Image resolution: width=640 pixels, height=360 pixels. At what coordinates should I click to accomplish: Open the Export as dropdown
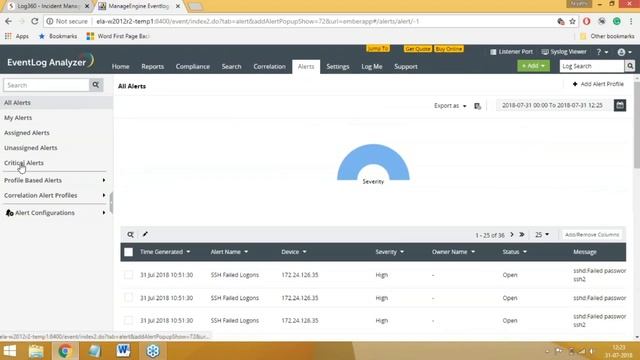[450, 106]
